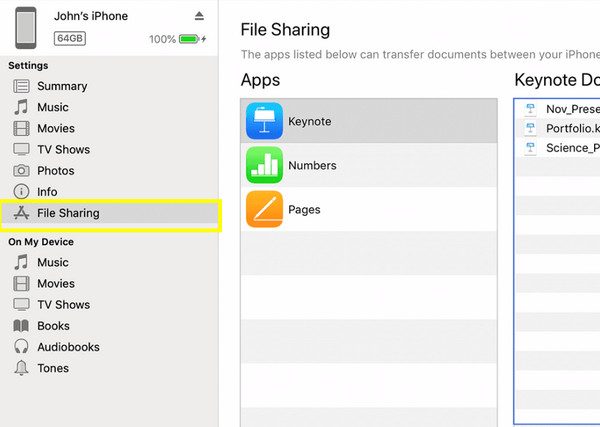Screen dimensions: 600x427
Task: Click the Music note icon under Settings
Action: (x=21, y=107)
